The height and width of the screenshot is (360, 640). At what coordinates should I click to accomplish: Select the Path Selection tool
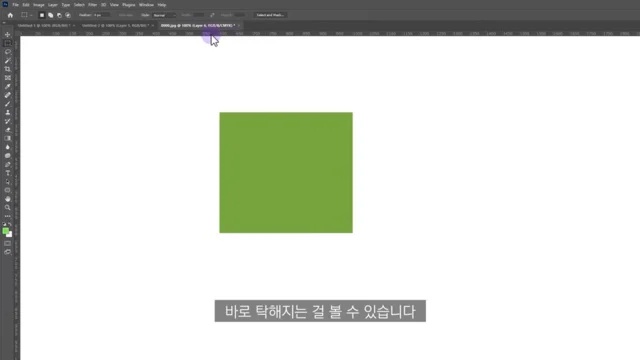pyautogui.click(x=8, y=182)
